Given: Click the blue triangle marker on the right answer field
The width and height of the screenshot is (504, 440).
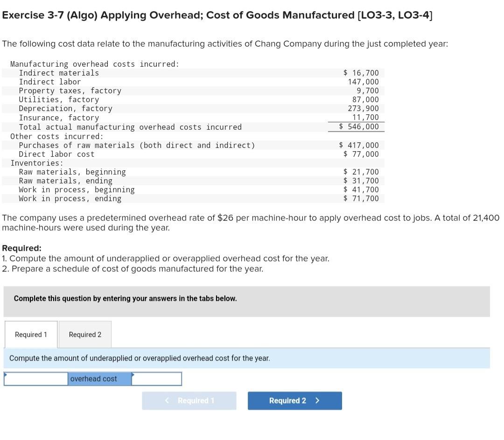Looking at the screenshot, I should point(133,374).
